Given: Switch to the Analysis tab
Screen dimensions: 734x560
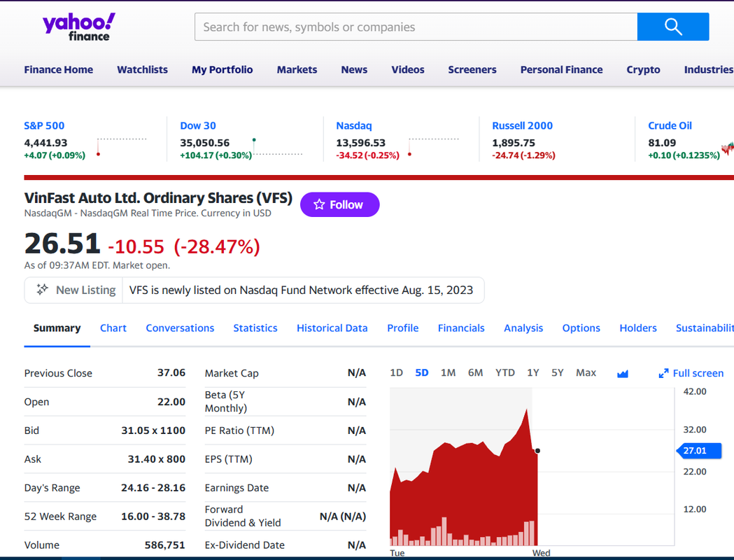Looking at the screenshot, I should pos(523,328).
